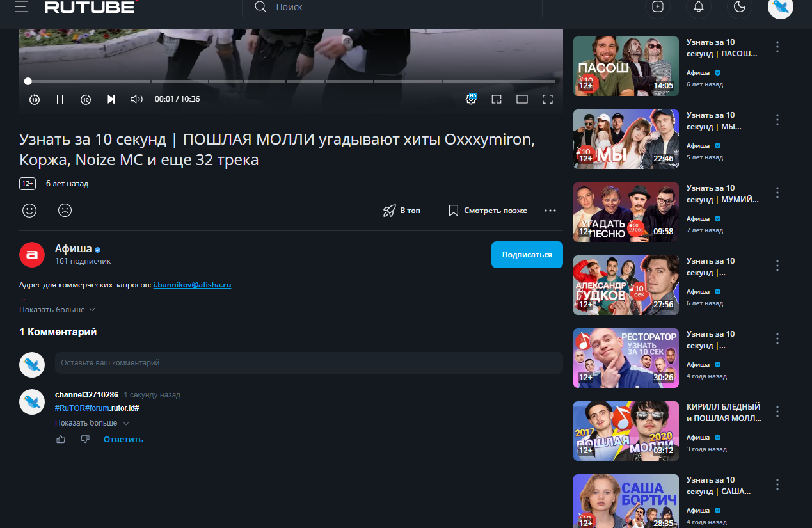Pause the video
Viewport: 812px width, 528px height.
coord(60,99)
